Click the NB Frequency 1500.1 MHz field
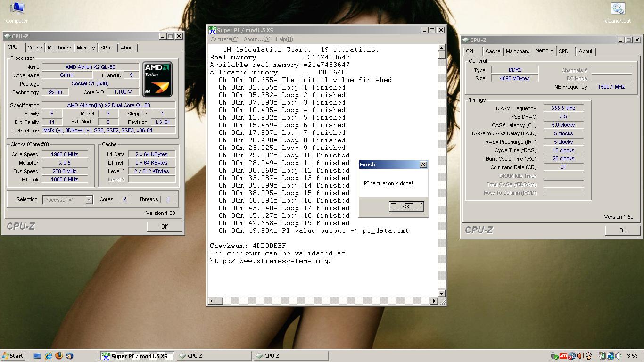The image size is (644, 362). [x=611, y=87]
